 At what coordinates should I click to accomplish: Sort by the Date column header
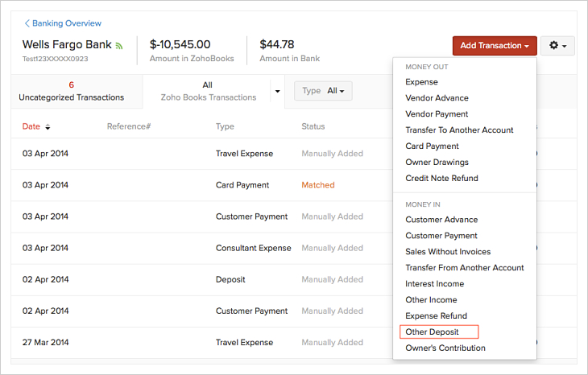tap(31, 126)
